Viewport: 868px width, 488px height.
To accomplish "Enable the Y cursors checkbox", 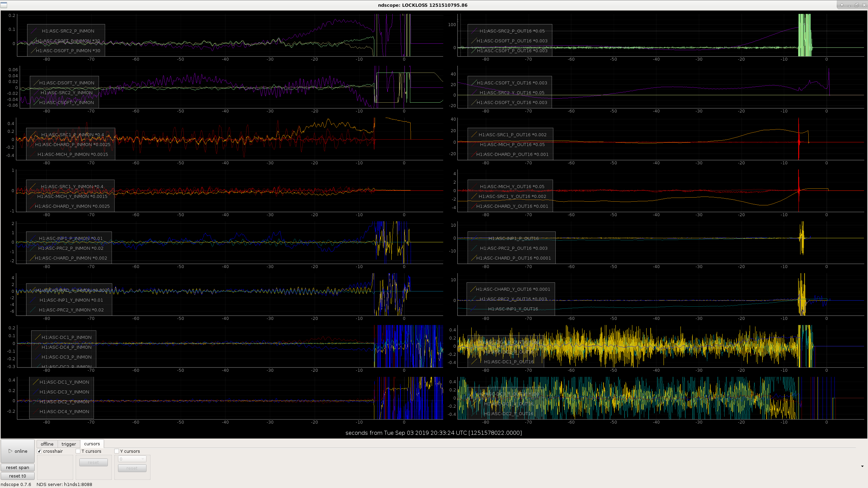I will coord(117,451).
